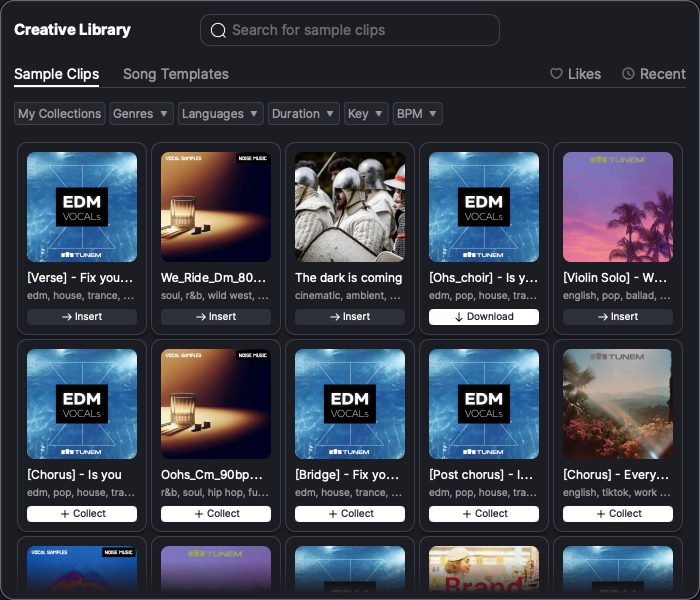Viewport: 700px width, 600px height.
Task: Open the Song Templates tab
Action: pyautogui.click(x=176, y=74)
